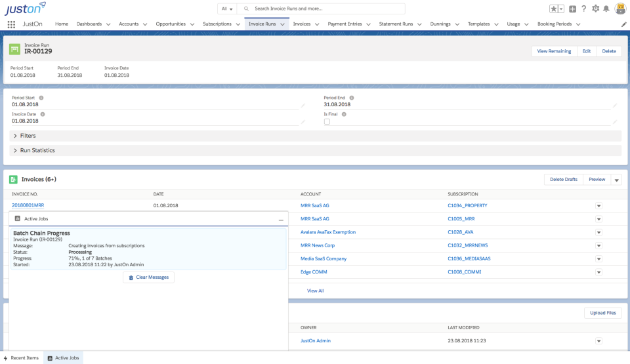The height and width of the screenshot is (364, 630).
Task: Click the edit pencil for Is Final field
Action: [615, 122]
